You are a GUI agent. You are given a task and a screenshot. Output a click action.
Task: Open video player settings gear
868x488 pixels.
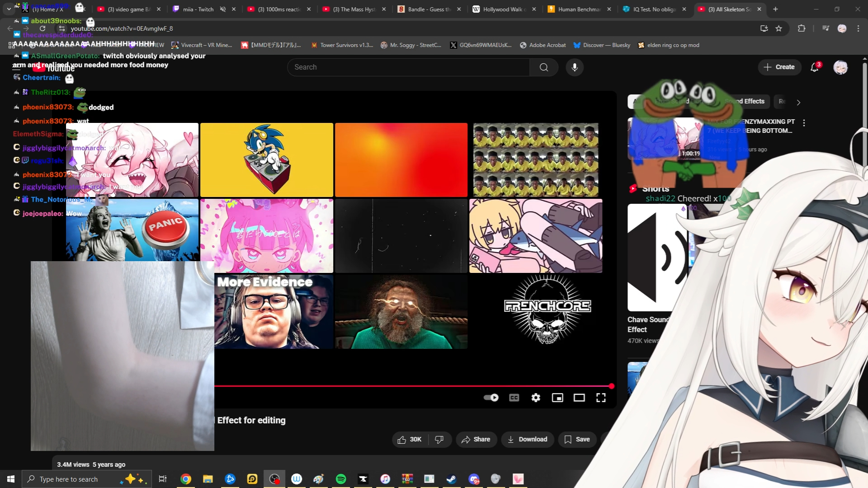(x=536, y=398)
